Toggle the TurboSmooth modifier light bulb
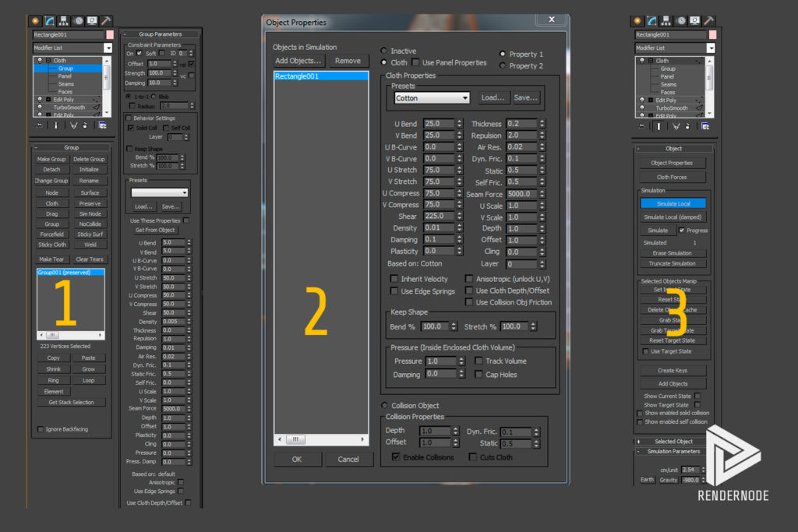The image size is (798, 532). pyautogui.click(x=40, y=107)
